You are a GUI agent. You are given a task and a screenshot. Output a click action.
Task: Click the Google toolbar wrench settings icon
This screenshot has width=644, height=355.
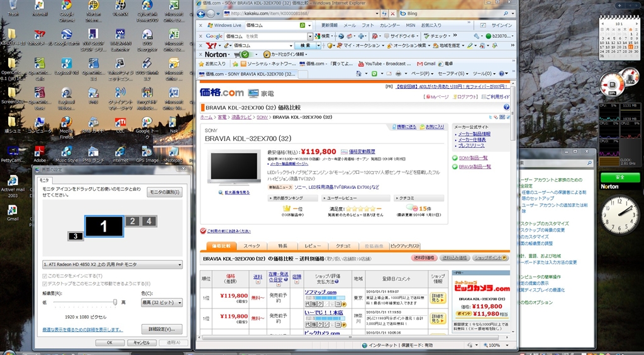point(475,36)
